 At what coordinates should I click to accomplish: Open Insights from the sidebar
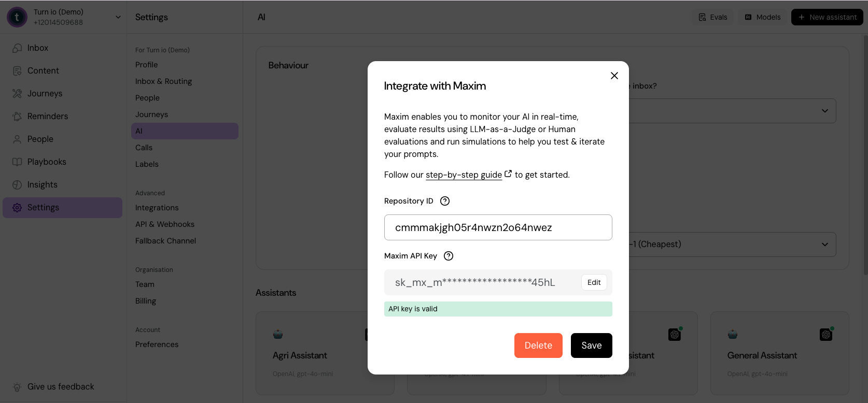point(42,184)
